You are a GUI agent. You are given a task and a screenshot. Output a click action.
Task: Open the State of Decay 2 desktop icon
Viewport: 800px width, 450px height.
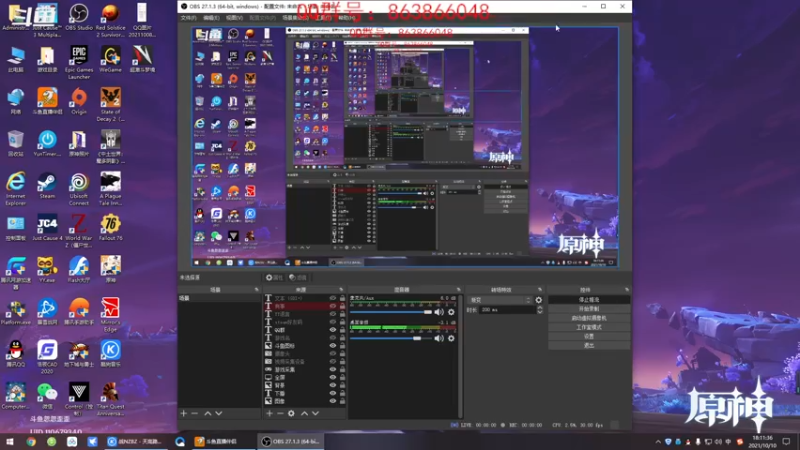pos(110,105)
